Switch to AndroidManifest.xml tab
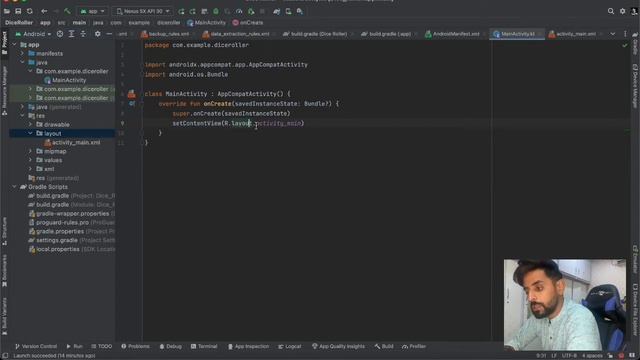 click(452, 34)
